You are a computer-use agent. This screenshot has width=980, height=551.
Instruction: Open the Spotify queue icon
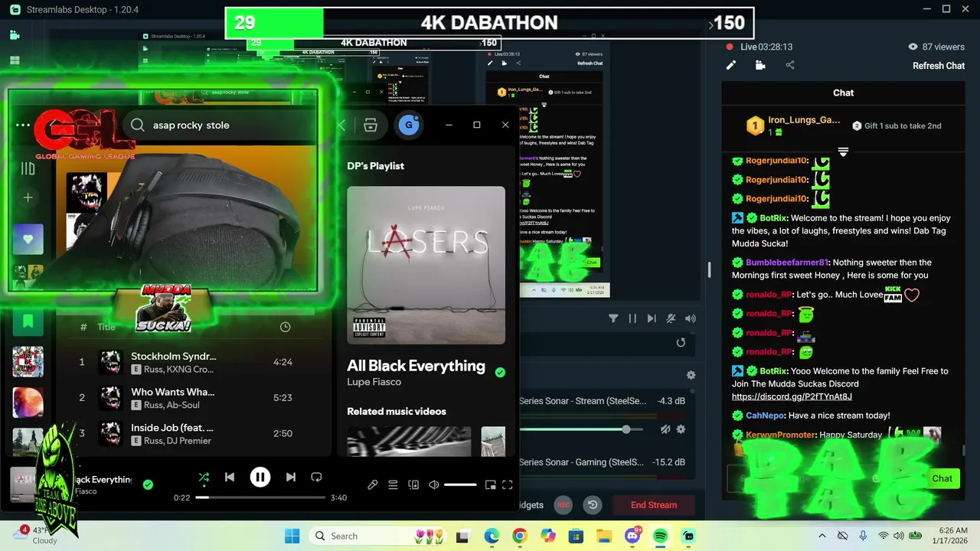coord(393,484)
